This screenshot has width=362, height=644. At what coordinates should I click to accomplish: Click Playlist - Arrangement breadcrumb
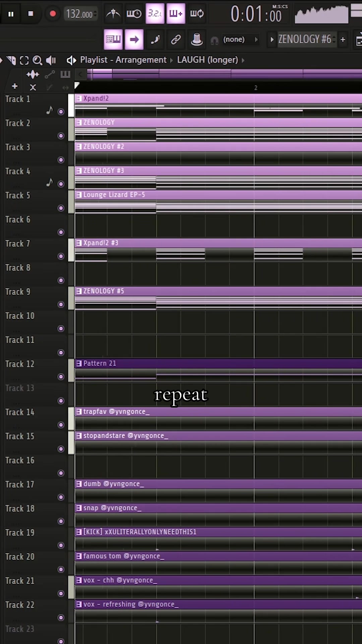tap(123, 60)
